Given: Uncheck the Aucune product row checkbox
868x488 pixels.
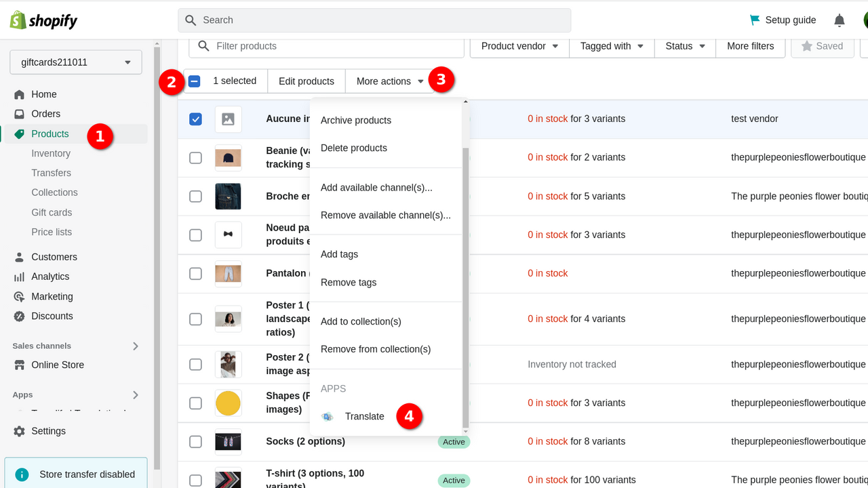Looking at the screenshot, I should (195, 119).
